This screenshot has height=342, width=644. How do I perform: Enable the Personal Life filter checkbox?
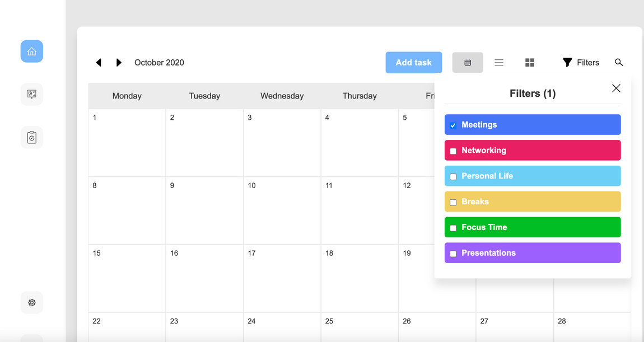click(x=453, y=176)
